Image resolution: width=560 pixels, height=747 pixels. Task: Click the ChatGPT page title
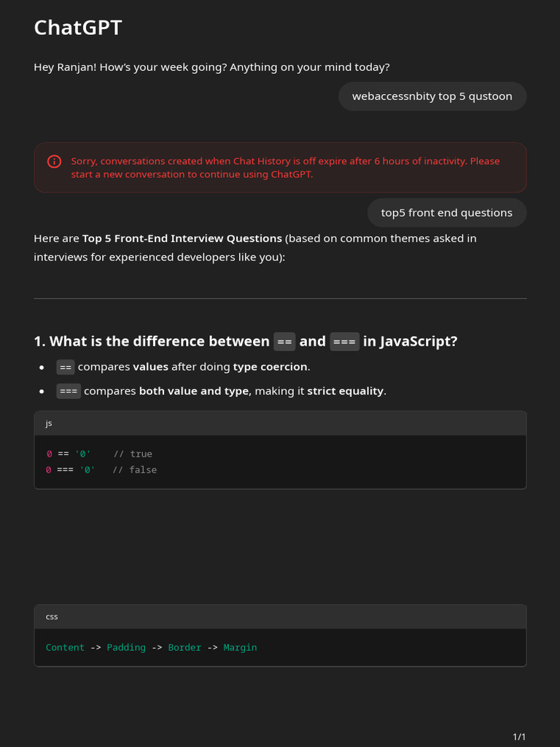(78, 28)
